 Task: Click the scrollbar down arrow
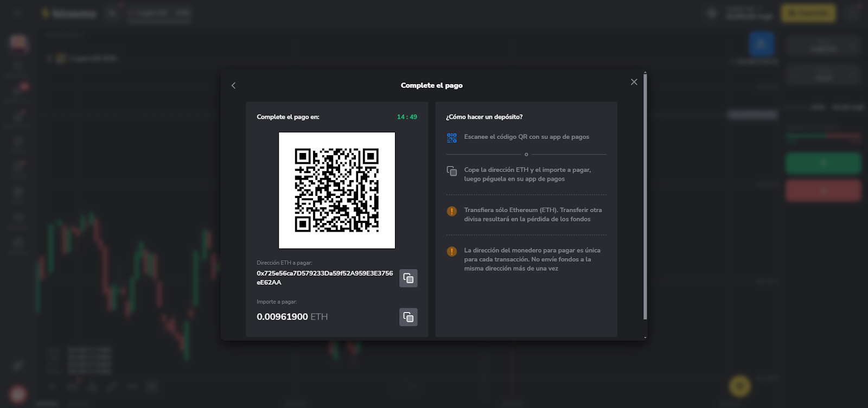tap(644, 337)
